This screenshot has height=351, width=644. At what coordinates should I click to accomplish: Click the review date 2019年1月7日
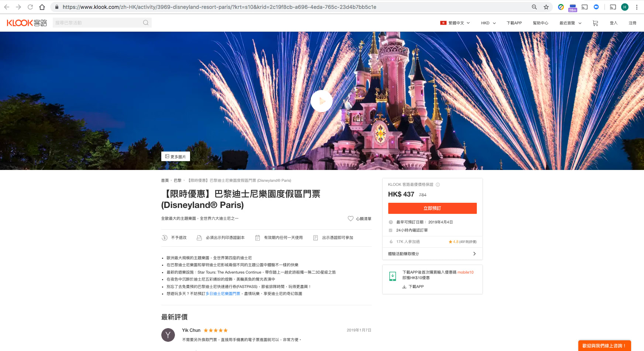click(359, 330)
